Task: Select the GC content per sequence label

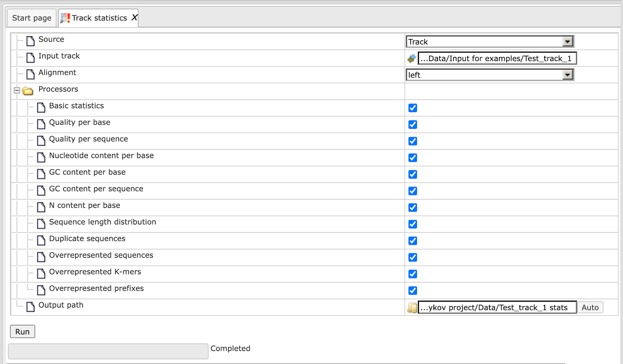Action: pyautogui.click(x=96, y=189)
